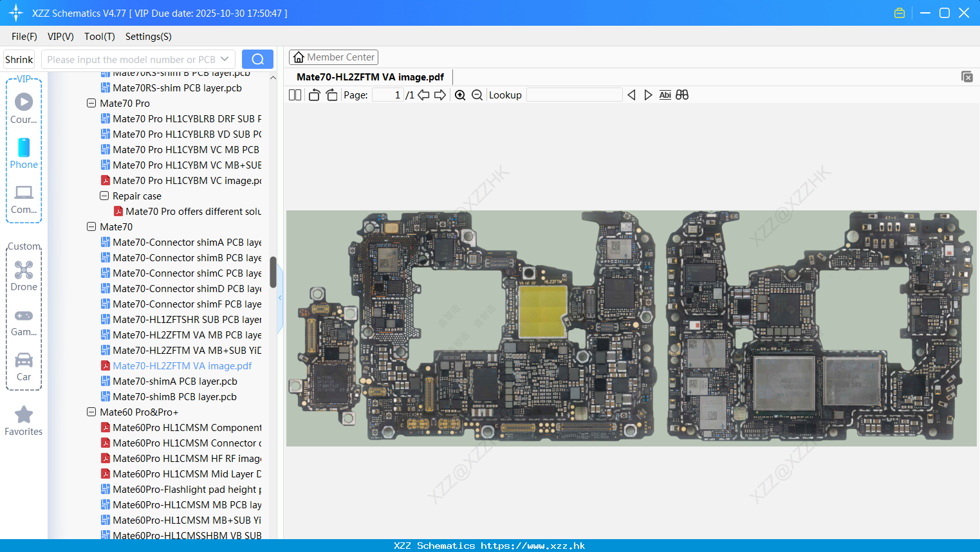Open Mate70 Pro HL1CYBLRB DRF SUB file
The image size is (980, 552).
[181, 119]
